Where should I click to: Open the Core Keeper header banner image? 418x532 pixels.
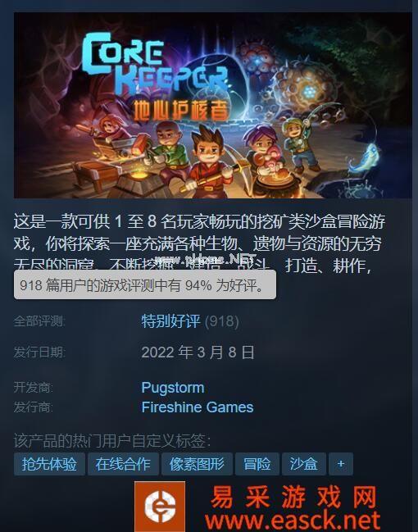click(x=213, y=105)
